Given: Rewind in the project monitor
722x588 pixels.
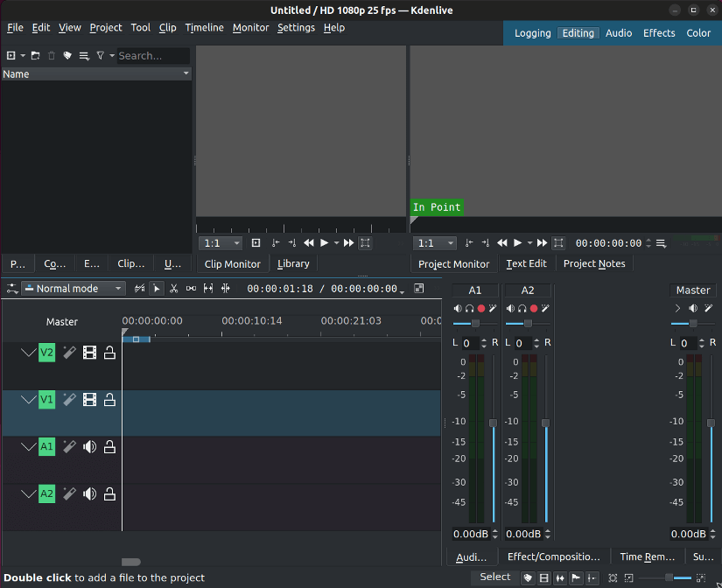Looking at the screenshot, I should pyautogui.click(x=502, y=243).
